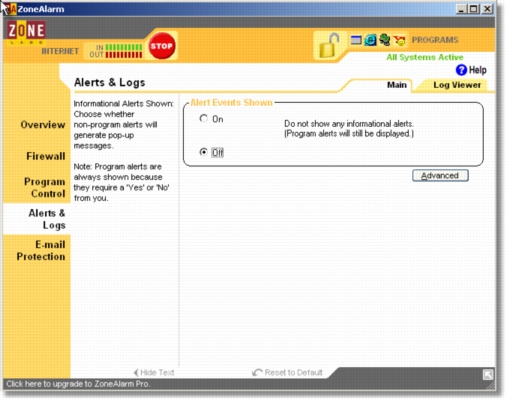The width and height of the screenshot is (506, 400).
Task: Minimize the ZoneAlarm window
Action: click(461, 9)
